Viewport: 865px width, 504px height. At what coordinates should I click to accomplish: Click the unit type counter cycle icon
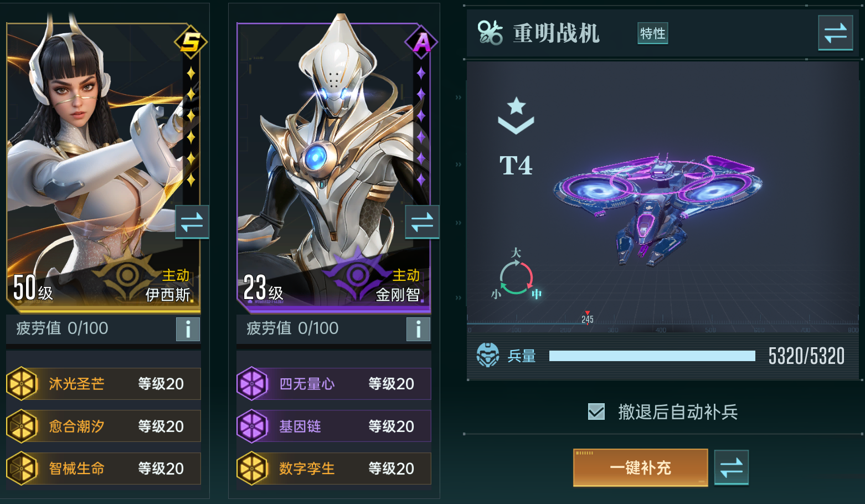516,276
